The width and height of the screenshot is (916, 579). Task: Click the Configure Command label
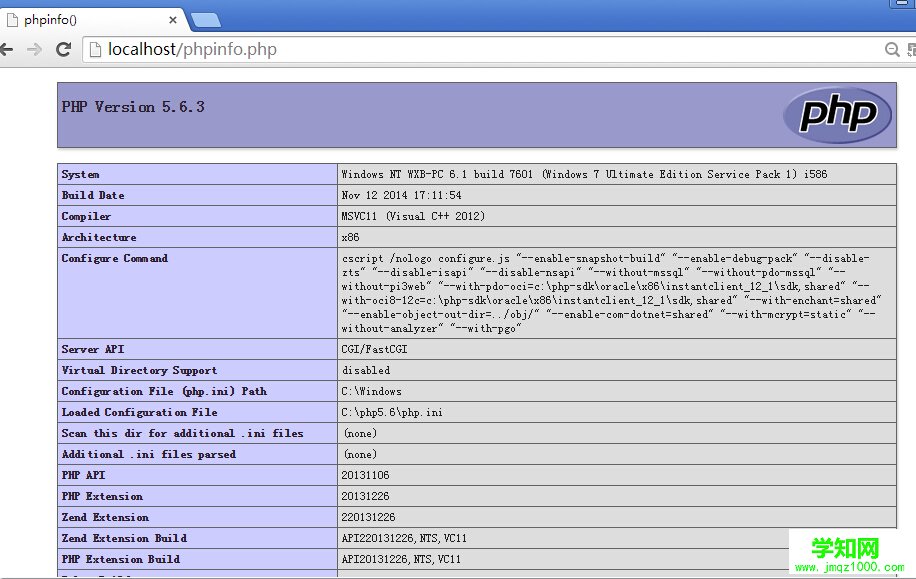click(x=114, y=258)
